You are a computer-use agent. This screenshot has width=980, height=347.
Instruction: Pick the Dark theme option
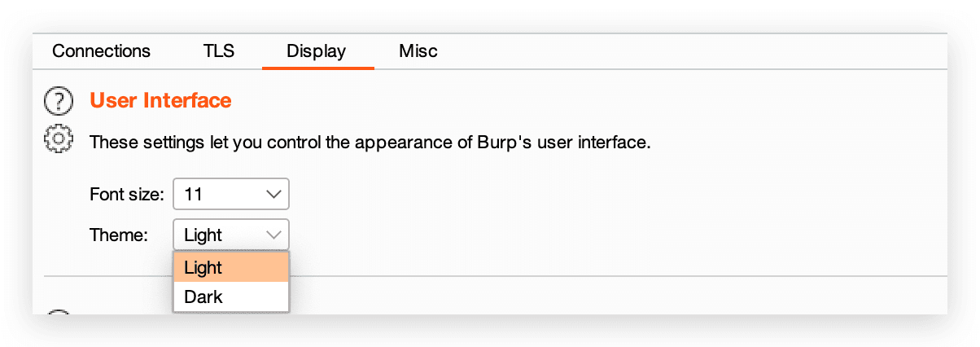[231, 296]
